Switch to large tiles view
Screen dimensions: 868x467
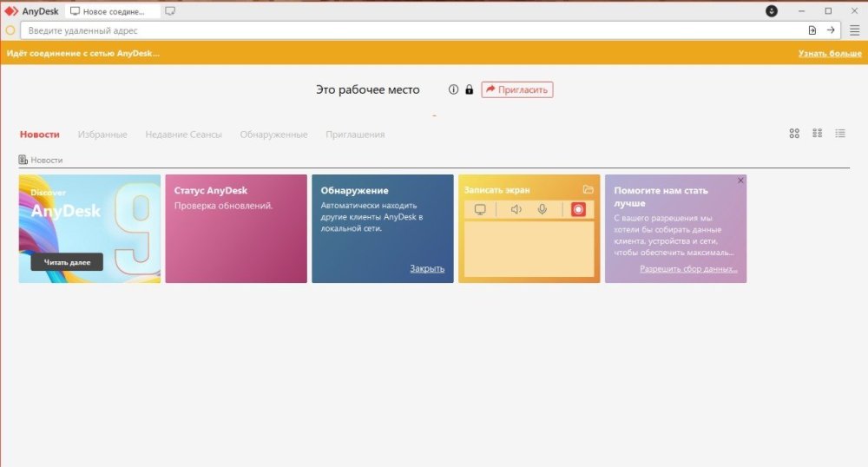pos(794,134)
